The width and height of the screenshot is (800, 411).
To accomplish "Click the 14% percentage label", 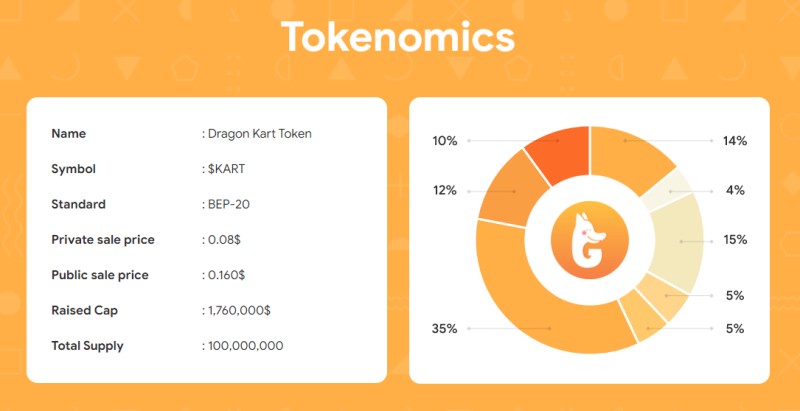I will (735, 141).
